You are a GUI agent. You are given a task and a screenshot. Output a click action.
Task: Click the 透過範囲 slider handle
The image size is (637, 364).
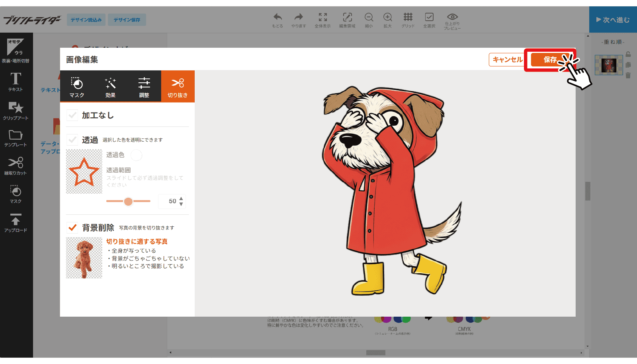pos(128,201)
